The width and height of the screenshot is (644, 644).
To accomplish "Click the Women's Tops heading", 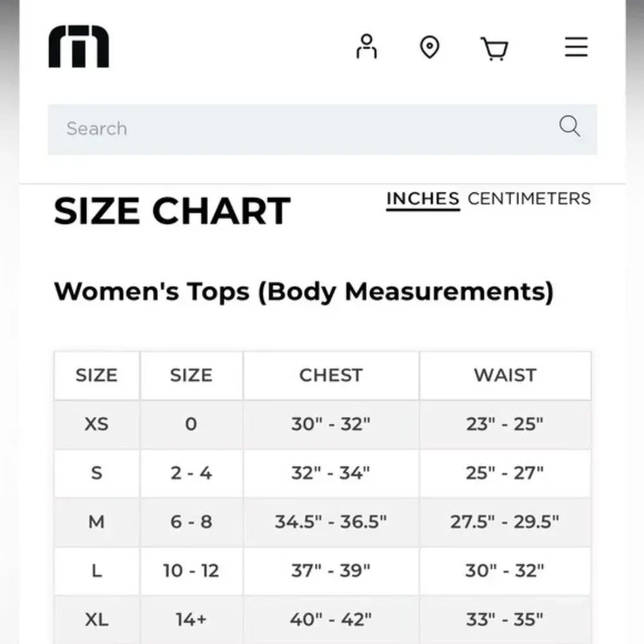I will (303, 292).
